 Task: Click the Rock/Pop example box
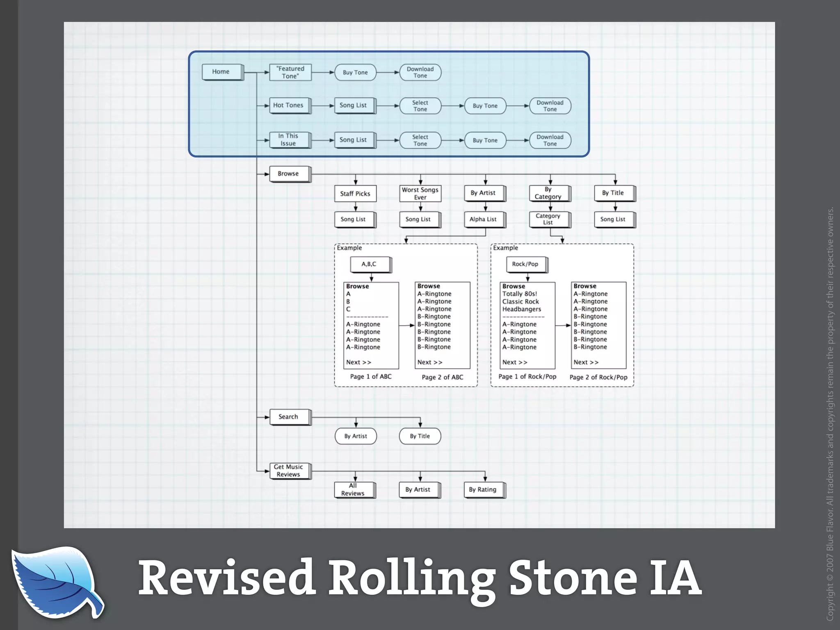click(x=526, y=264)
